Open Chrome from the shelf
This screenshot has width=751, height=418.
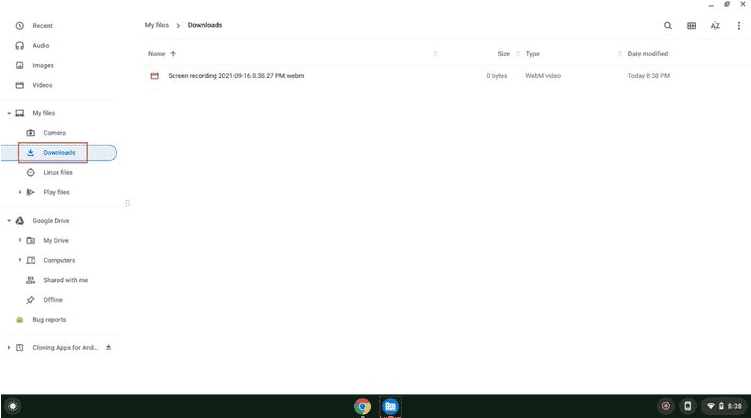pyautogui.click(x=363, y=407)
